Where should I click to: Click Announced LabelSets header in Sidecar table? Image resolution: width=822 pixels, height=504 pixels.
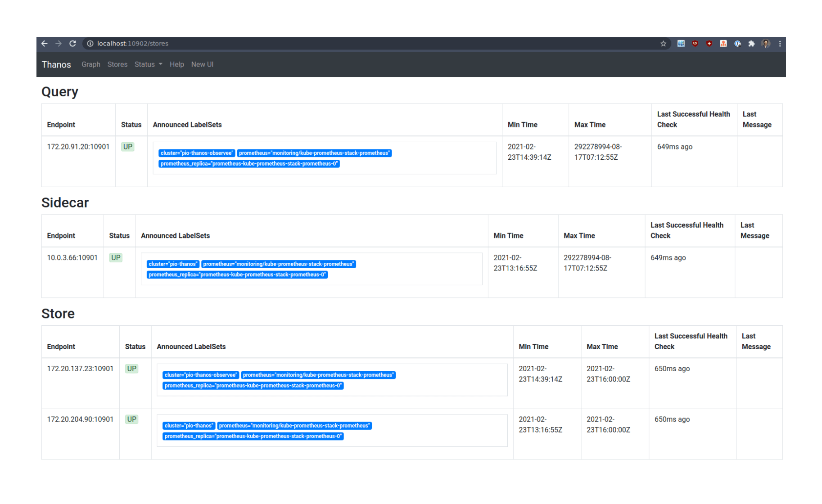coord(176,236)
